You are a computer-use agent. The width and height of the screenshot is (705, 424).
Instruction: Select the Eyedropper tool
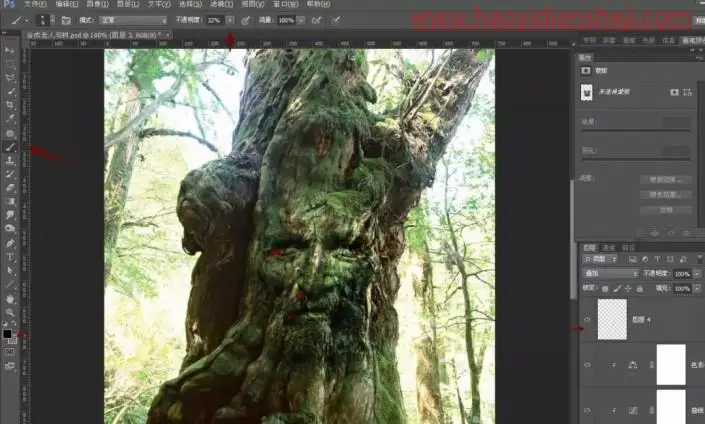(9, 119)
